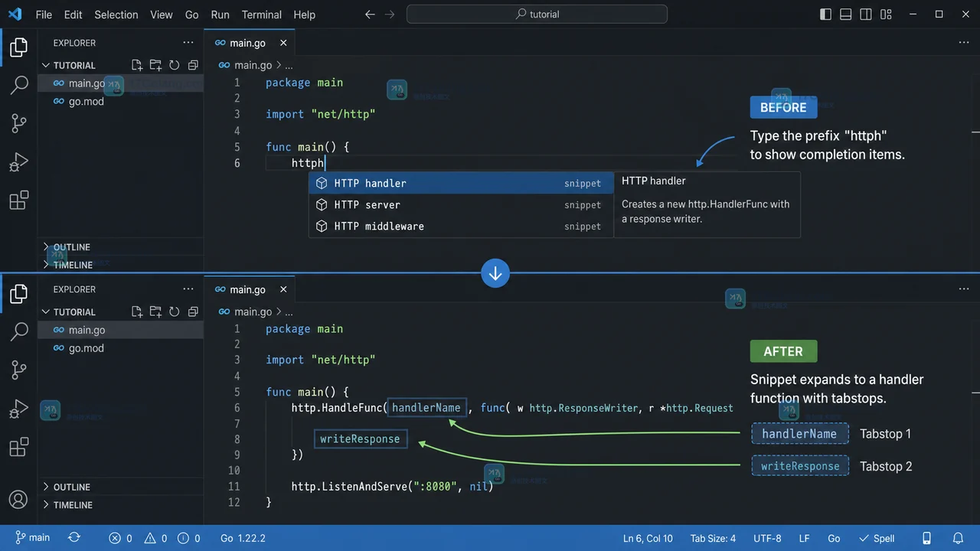Open the Accounts icon above the status bar

(x=18, y=500)
